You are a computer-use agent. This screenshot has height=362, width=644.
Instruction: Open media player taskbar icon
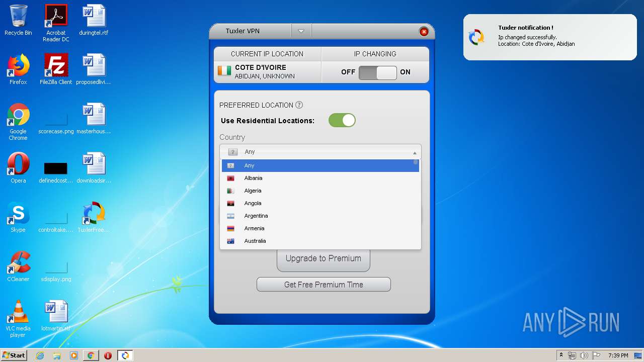coord(74,355)
